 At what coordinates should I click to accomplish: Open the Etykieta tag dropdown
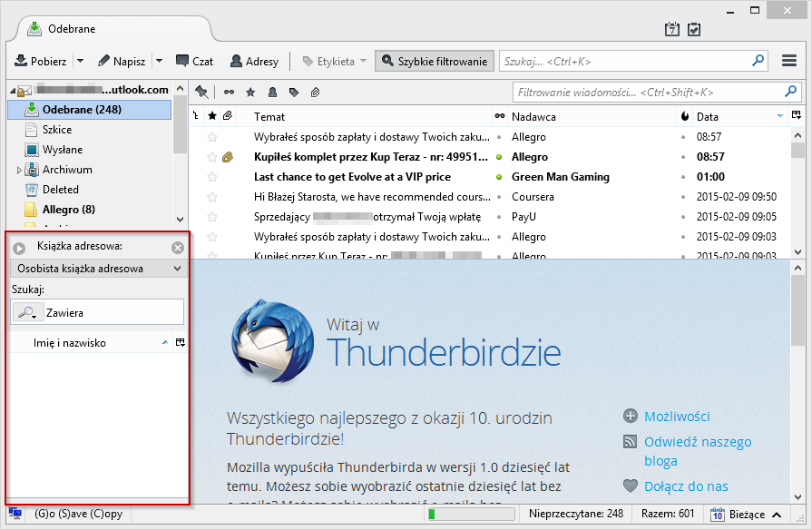pyautogui.click(x=335, y=61)
